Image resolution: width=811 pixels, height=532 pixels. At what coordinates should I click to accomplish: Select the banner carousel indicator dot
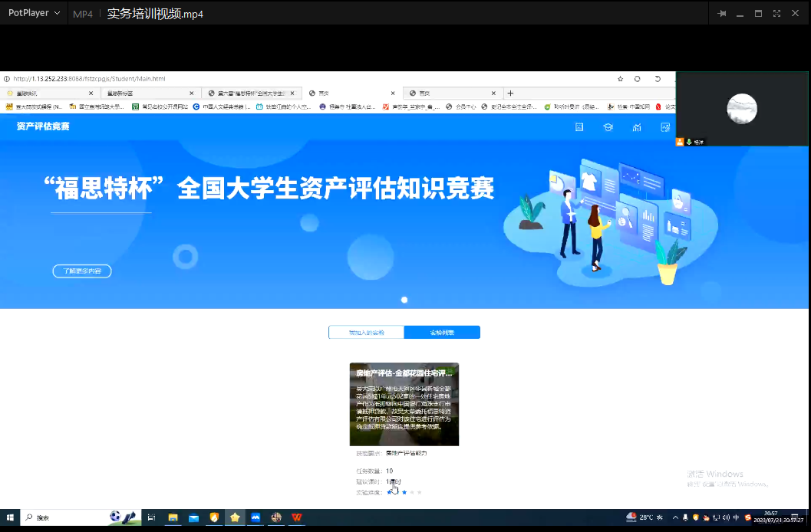click(404, 300)
